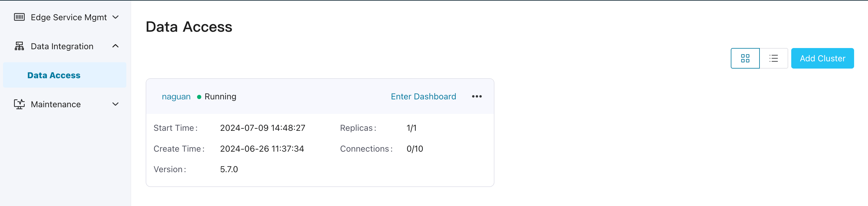Open the naguan cluster name link
Viewport: 868px width, 206px height.
tap(176, 97)
